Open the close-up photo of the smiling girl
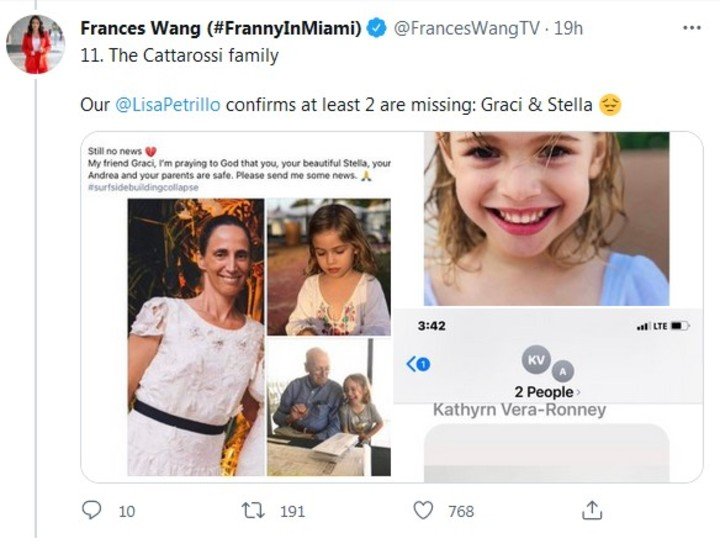 click(546, 218)
